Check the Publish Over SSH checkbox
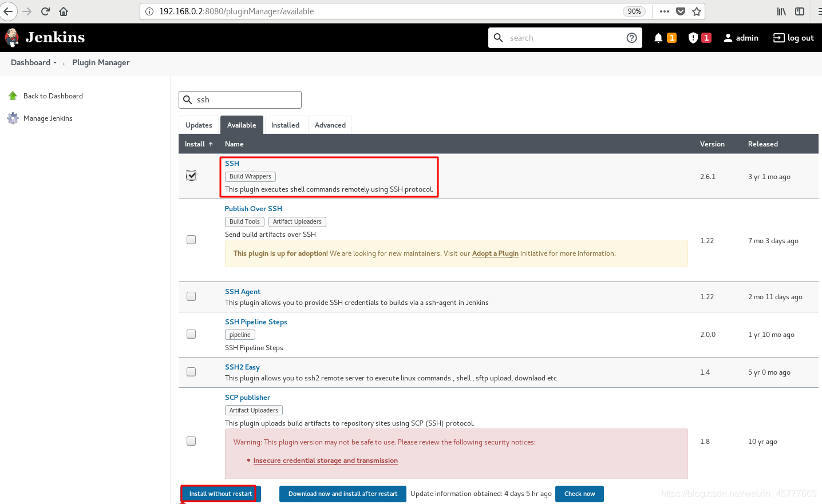The height and width of the screenshot is (504, 822). (x=191, y=240)
